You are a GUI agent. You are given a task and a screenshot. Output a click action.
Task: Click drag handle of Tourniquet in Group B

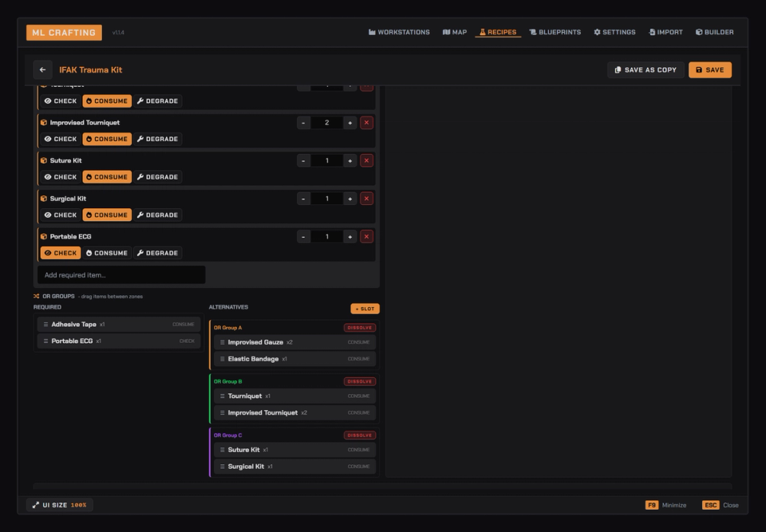tap(223, 396)
